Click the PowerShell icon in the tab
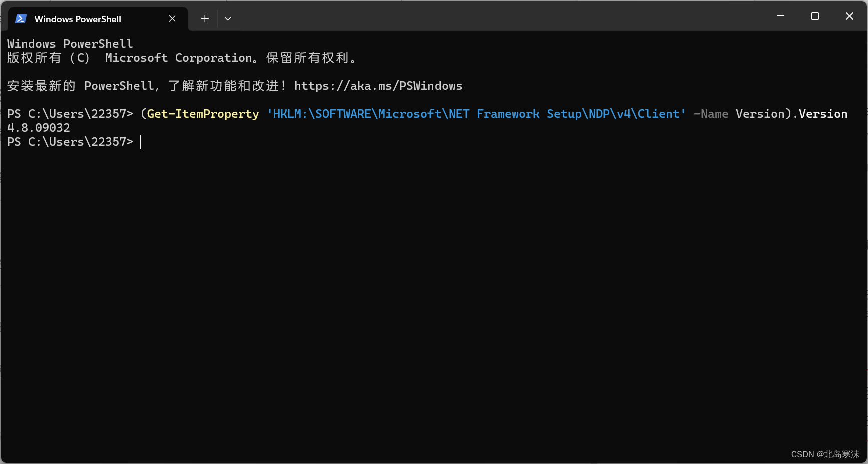 [x=21, y=19]
